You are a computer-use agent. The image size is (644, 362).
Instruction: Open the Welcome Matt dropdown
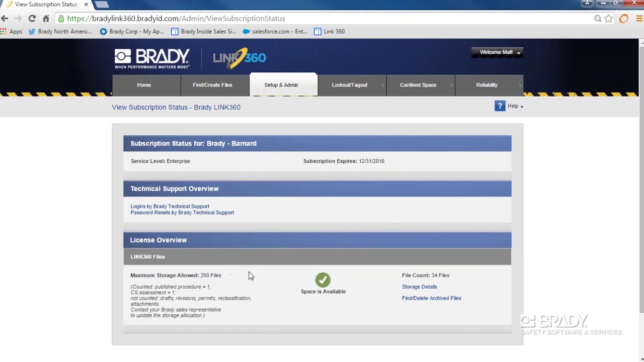click(498, 52)
